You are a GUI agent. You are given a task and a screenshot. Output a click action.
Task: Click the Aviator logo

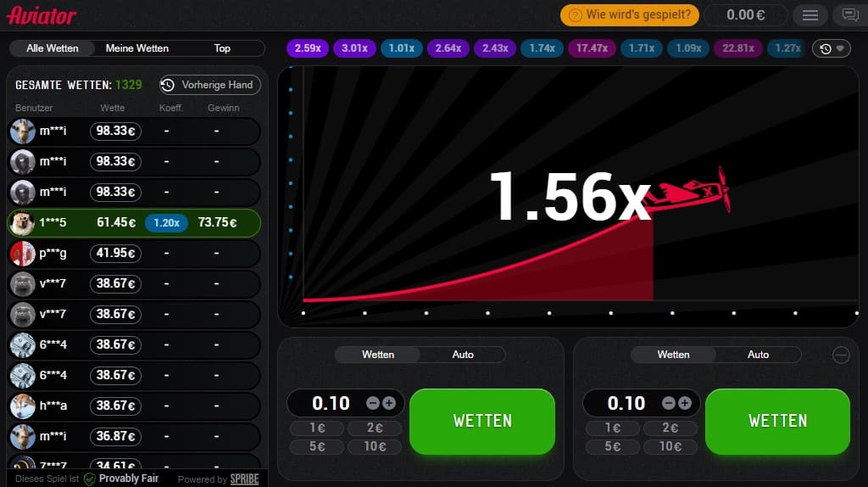point(42,15)
